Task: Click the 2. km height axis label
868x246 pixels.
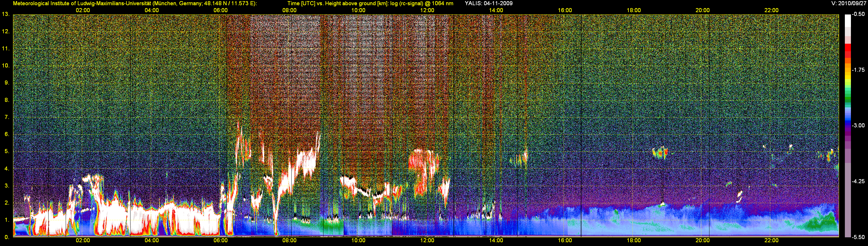Action: (7, 203)
